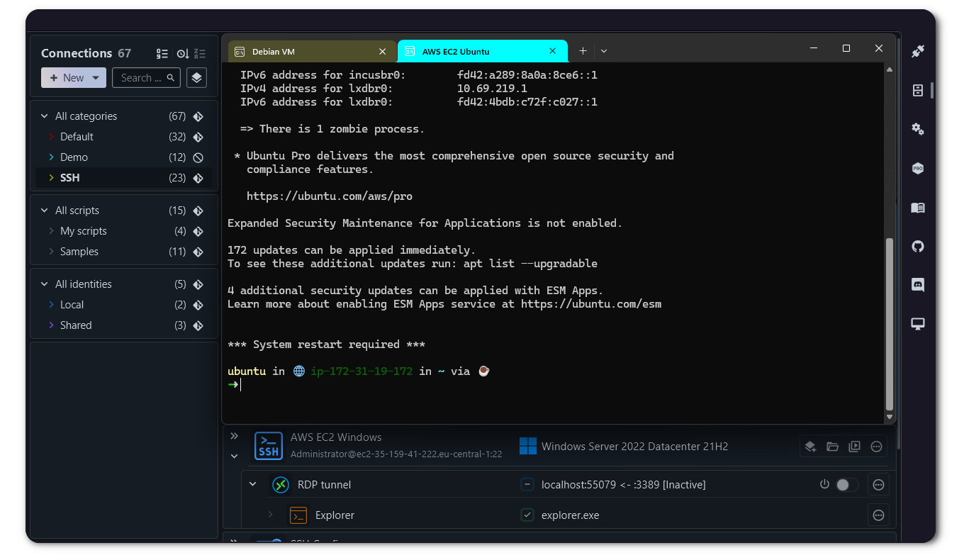Switch to the Debian VM terminal tab
964x560 pixels.
click(x=305, y=52)
